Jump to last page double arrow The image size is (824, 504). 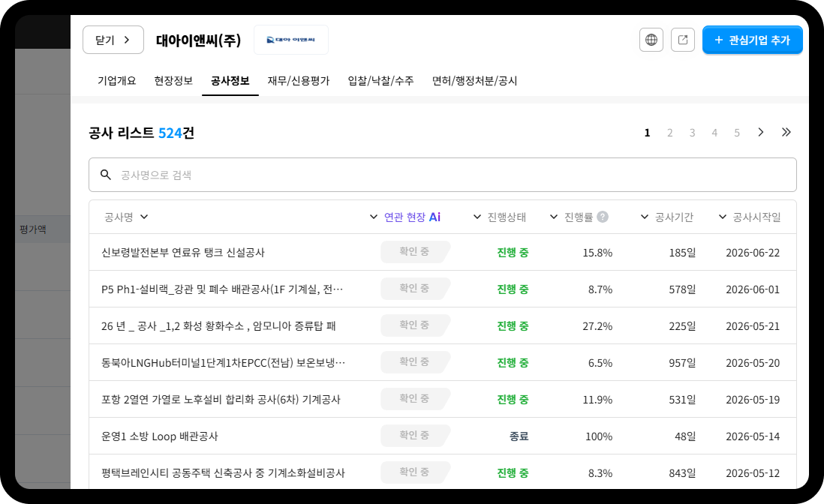click(786, 132)
